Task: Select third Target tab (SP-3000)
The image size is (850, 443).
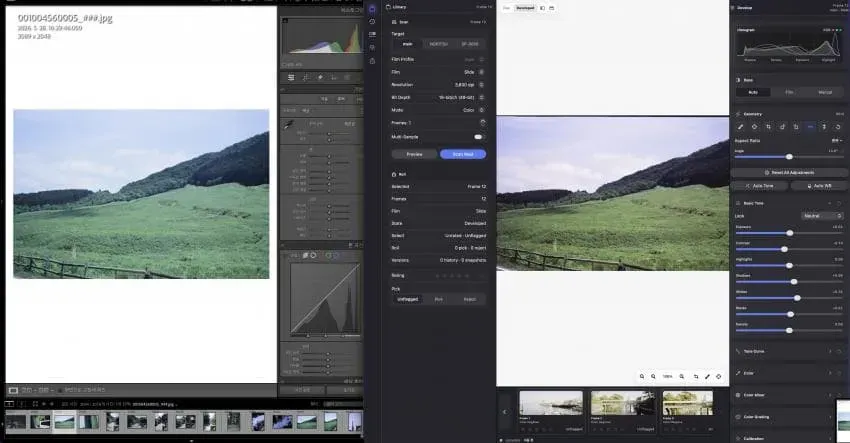Action: point(469,44)
